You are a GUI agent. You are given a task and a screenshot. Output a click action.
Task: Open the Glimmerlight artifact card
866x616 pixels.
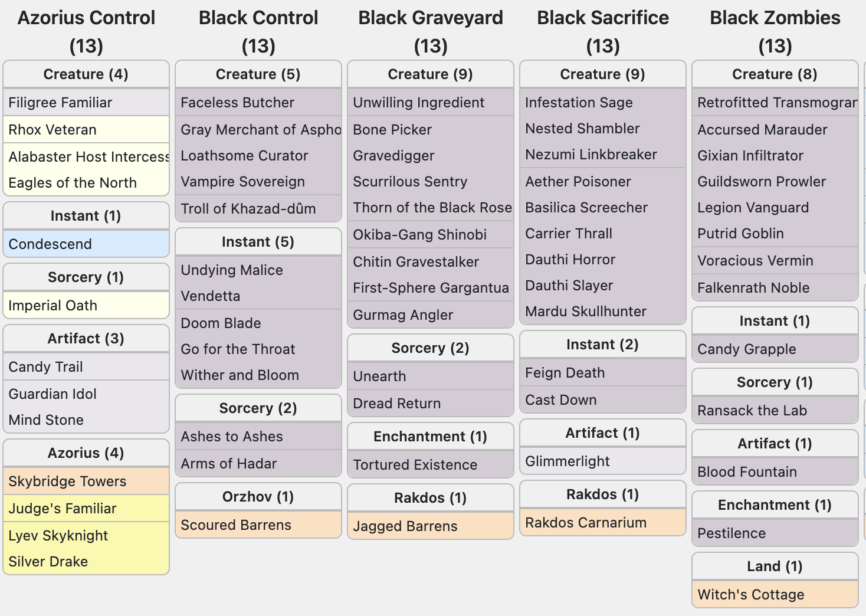568,461
